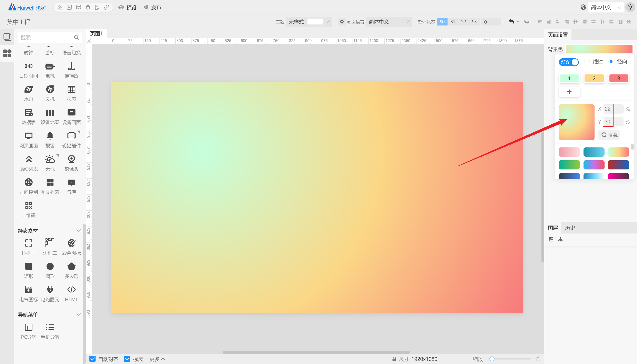Screen dimensions: 637x364
Task: Click the 发布 publish button
Action: (152, 7)
